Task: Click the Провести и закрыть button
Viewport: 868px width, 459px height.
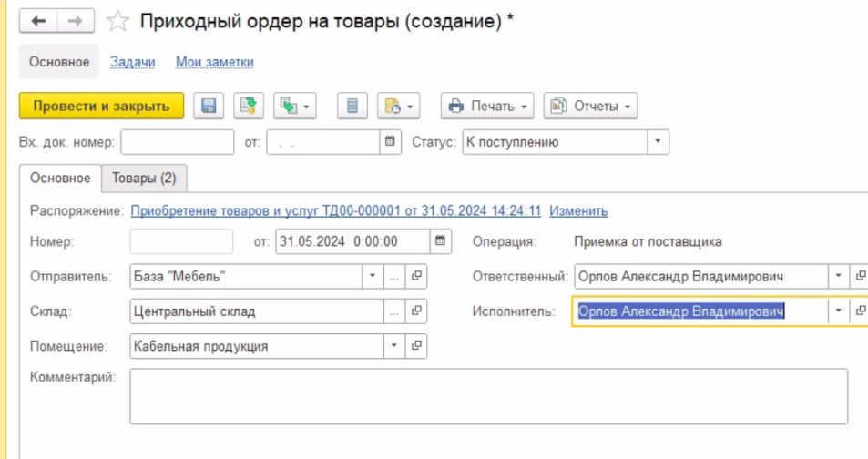Action: pyautogui.click(x=101, y=107)
